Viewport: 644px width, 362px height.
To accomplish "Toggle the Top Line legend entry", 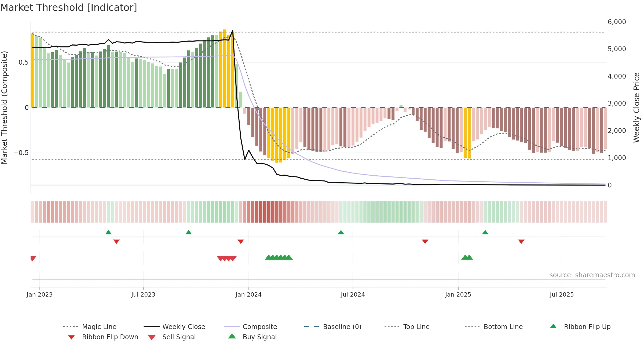I will [407, 327].
